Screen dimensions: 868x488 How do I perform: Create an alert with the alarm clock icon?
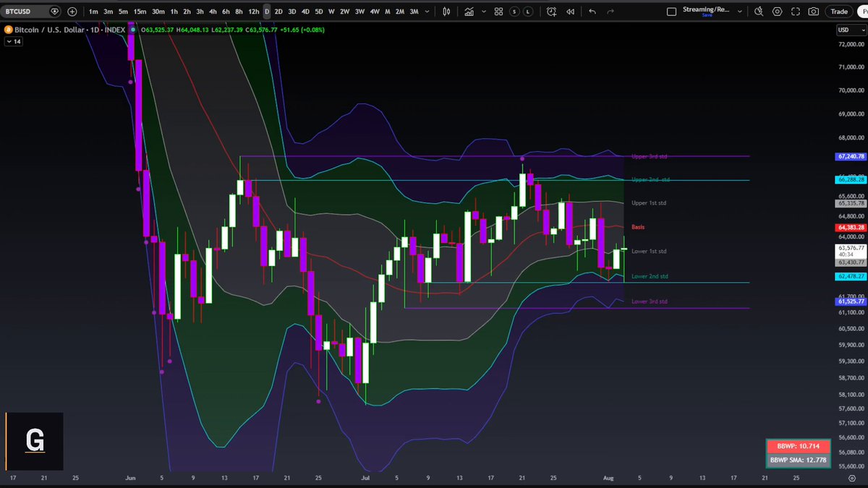tap(552, 12)
